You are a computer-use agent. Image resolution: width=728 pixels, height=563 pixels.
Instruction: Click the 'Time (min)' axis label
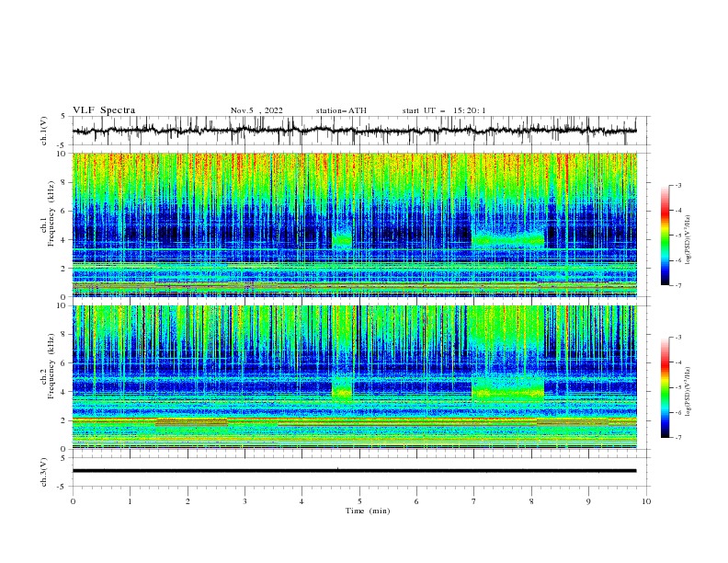tap(368, 511)
